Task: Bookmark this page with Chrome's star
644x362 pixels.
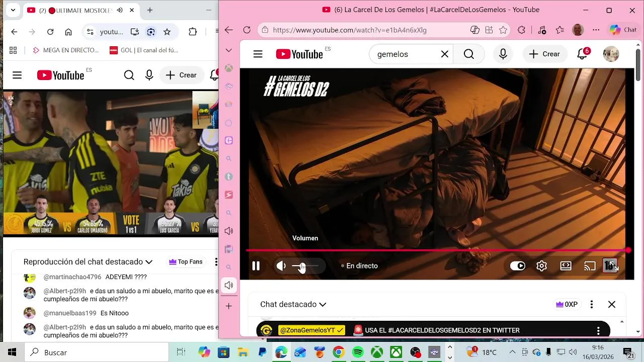Action: 167,32
